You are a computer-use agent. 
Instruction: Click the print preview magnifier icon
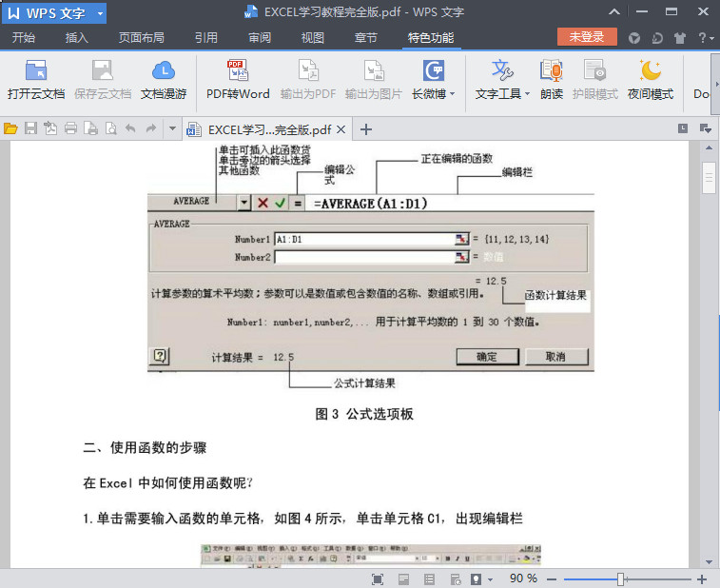[x=110, y=128]
